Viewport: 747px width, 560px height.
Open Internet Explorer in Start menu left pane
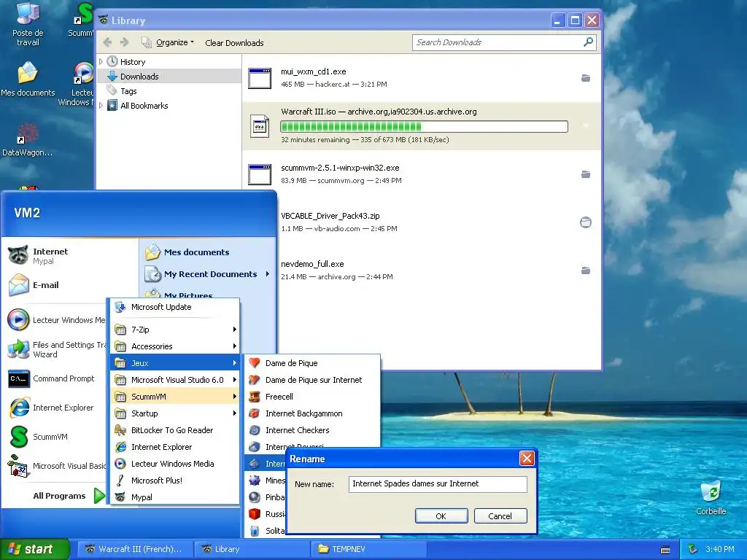(x=56, y=408)
